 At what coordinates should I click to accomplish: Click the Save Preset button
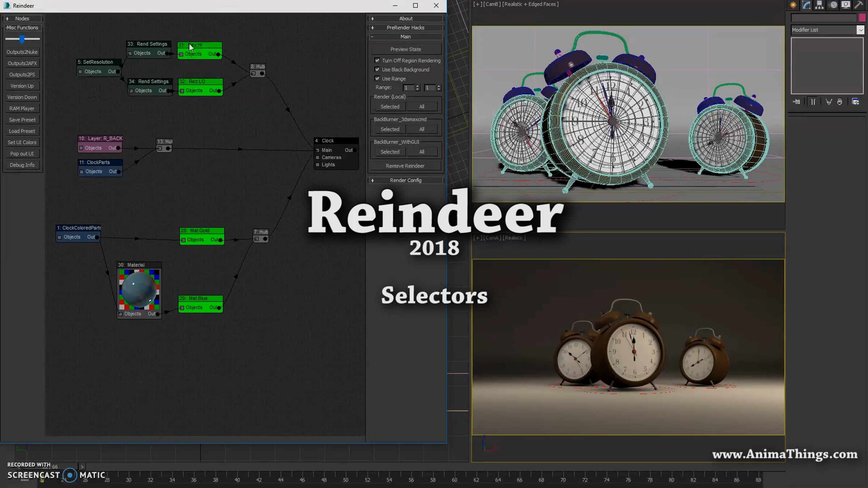22,120
